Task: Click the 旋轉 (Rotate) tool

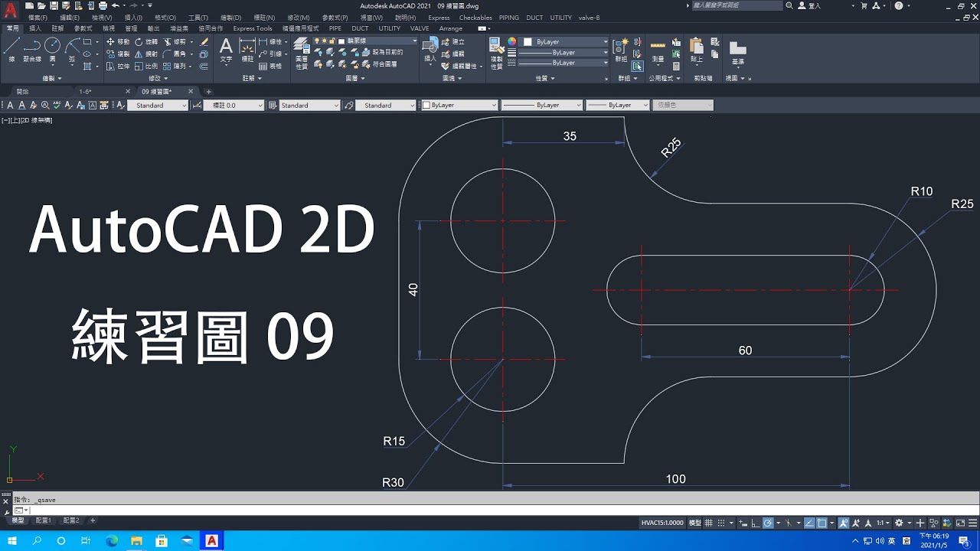Action: pyautogui.click(x=145, y=42)
